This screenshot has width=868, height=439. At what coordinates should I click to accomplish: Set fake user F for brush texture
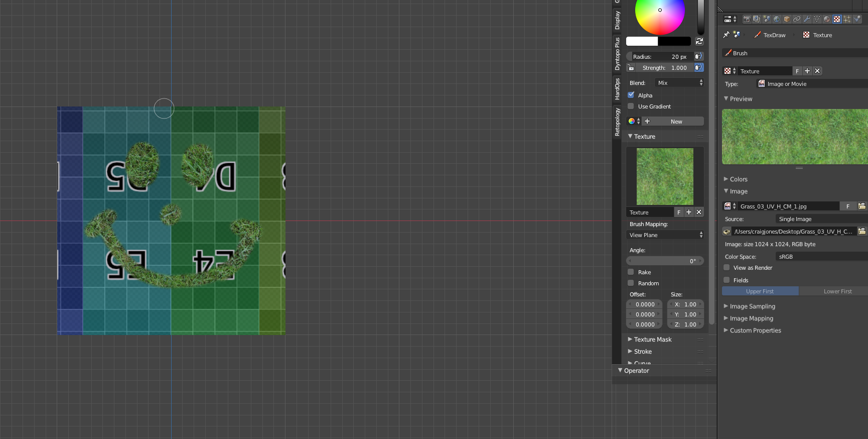(x=679, y=212)
